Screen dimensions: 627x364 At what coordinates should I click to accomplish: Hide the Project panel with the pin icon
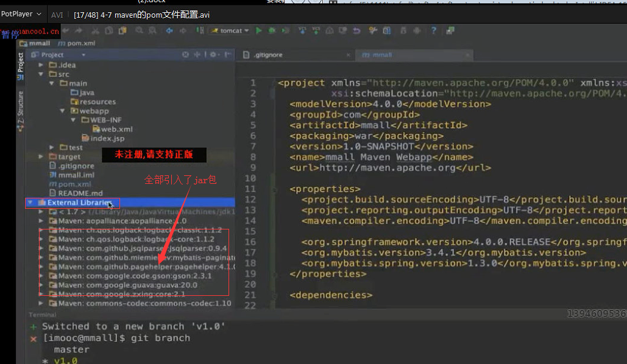tap(227, 54)
